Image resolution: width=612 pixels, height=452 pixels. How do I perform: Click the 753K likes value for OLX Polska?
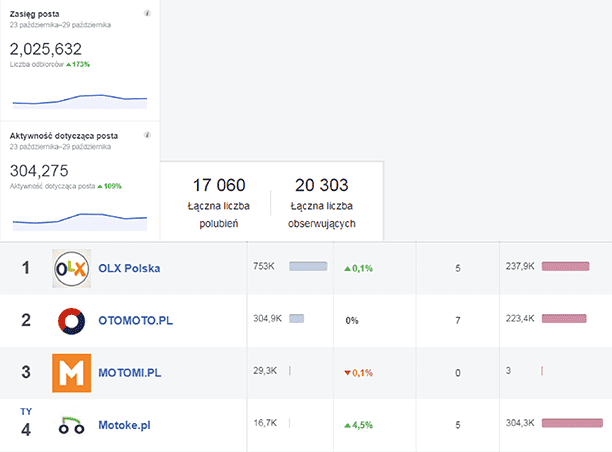pyautogui.click(x=264, y=266)
